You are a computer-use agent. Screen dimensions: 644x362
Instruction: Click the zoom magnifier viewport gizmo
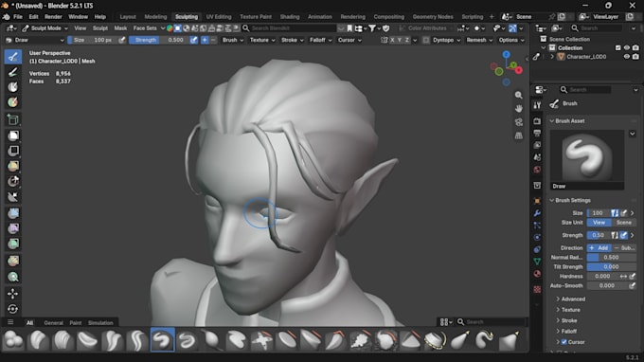(x=519, y=95)
